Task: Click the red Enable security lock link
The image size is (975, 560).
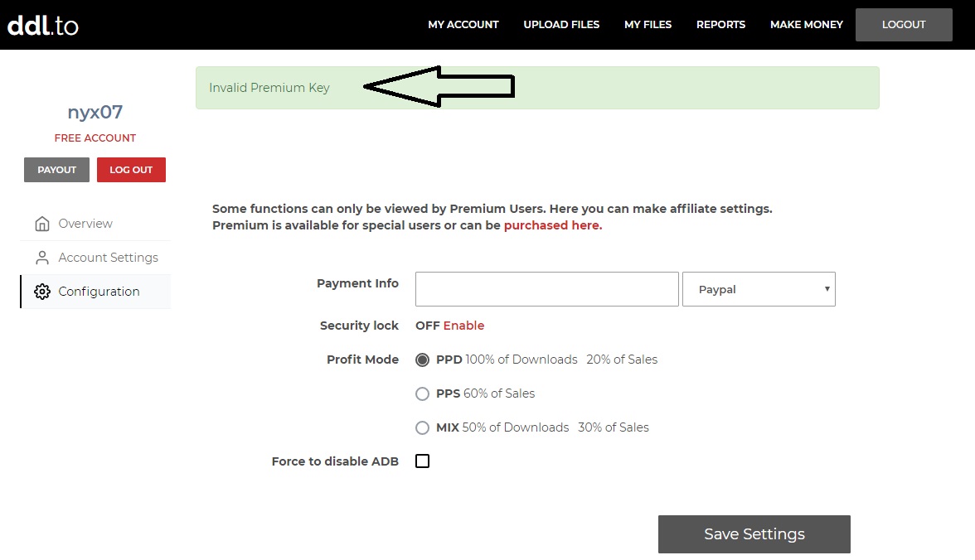Action: coord(463,326)
